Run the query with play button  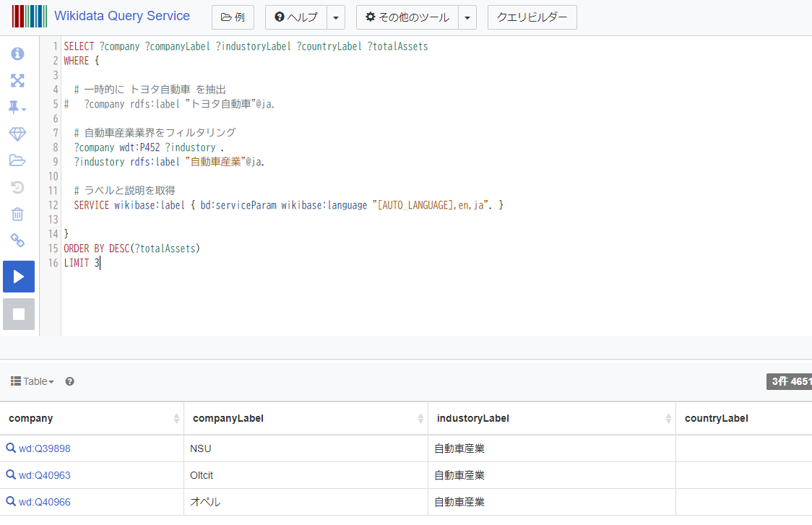click(19, 277)
